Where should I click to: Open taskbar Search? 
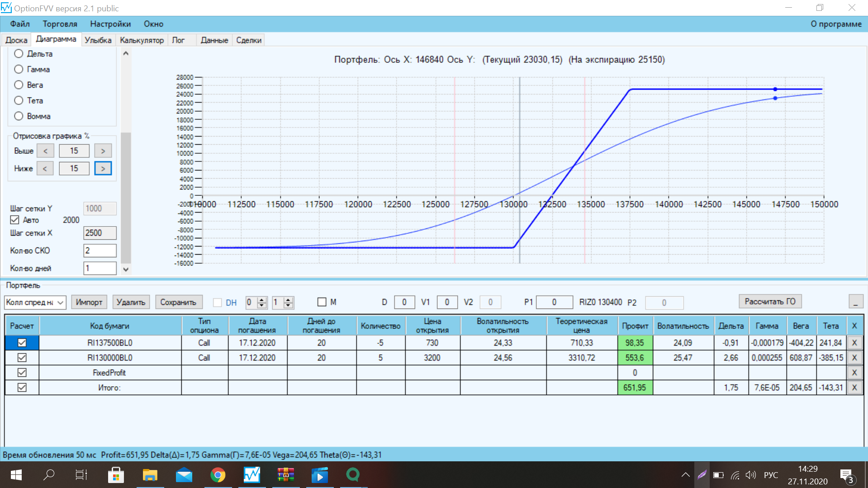[49, 475]
